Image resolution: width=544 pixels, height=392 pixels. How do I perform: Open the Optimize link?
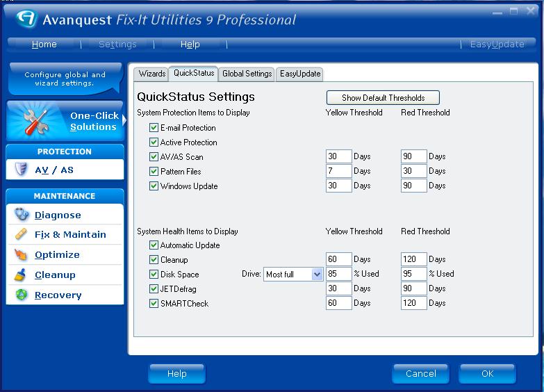coord(57,254)
